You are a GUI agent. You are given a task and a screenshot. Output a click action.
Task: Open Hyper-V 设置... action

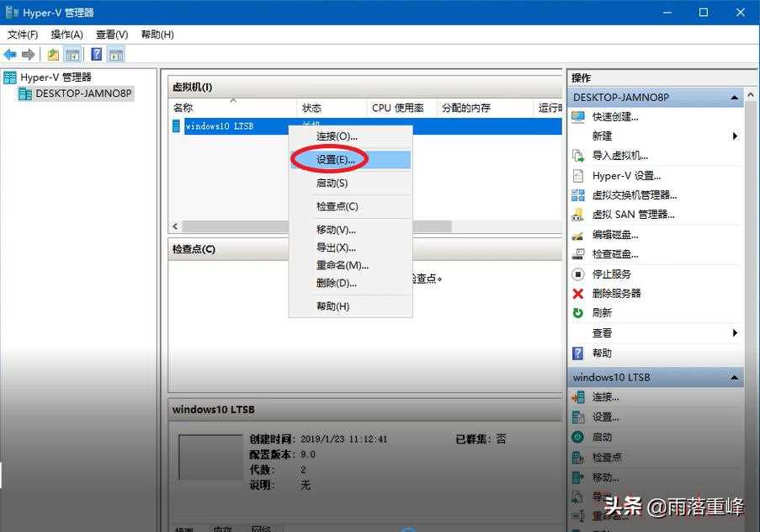626,176
